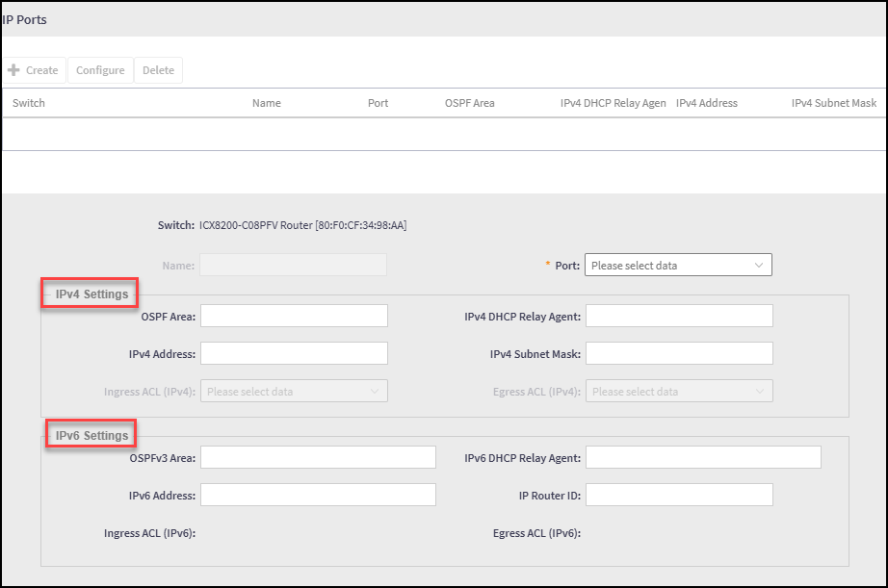Click the Delete button
The height and width of the screenshot is (588, 888).
(x=158, y=70)
